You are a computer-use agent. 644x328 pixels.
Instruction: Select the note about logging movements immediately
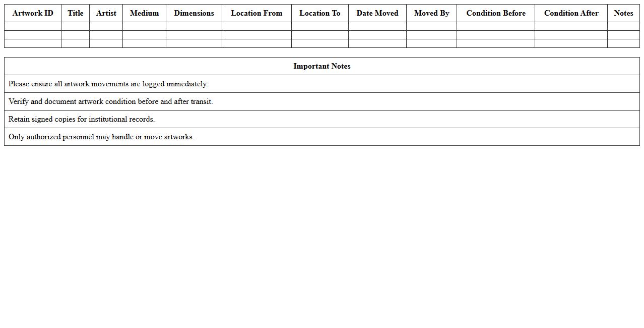[108, 84]
